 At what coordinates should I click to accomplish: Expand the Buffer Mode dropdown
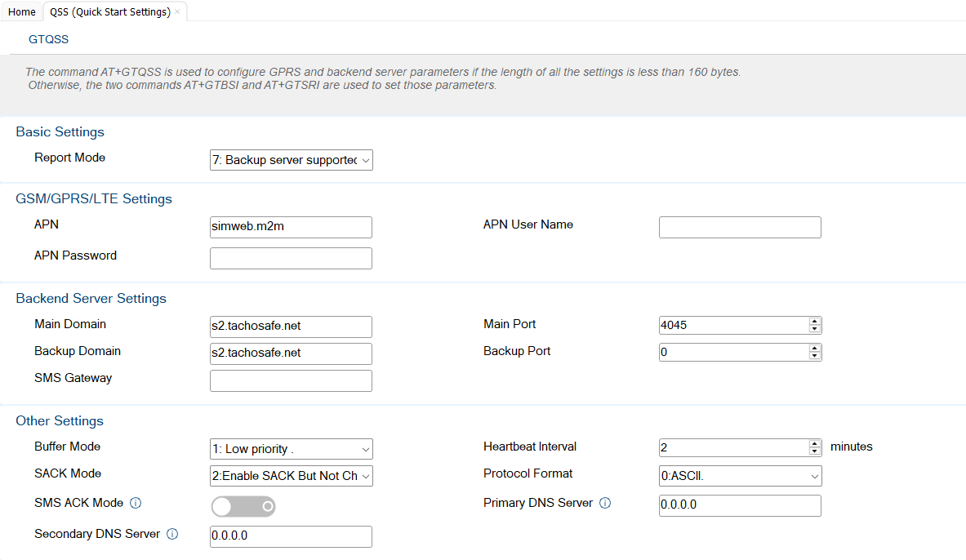coord(291,449)
